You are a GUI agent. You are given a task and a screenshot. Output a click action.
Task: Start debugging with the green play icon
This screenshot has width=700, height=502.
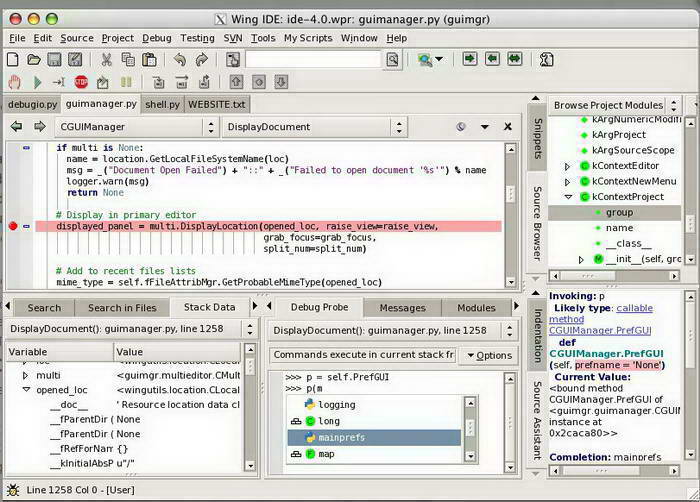pyautogui.click(x=37, y=82)
